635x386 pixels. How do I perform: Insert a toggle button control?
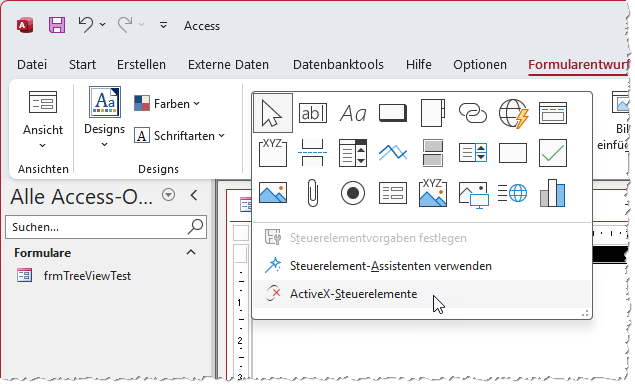point(433,153)
